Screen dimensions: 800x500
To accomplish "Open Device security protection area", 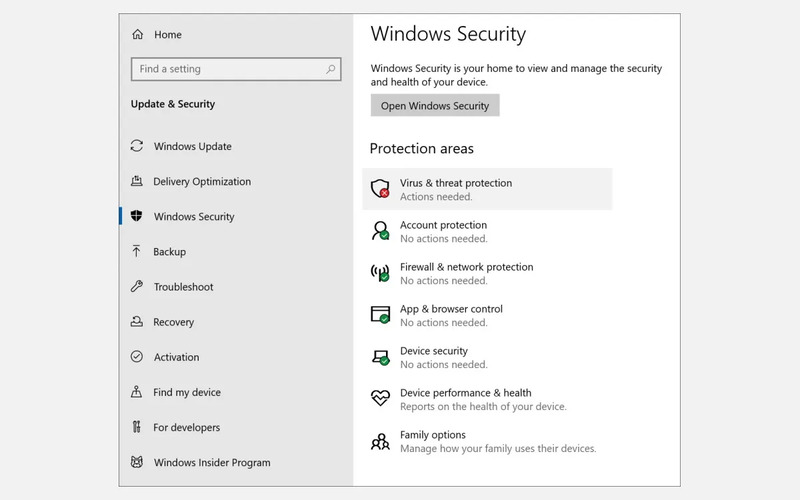I will point(487,357).
